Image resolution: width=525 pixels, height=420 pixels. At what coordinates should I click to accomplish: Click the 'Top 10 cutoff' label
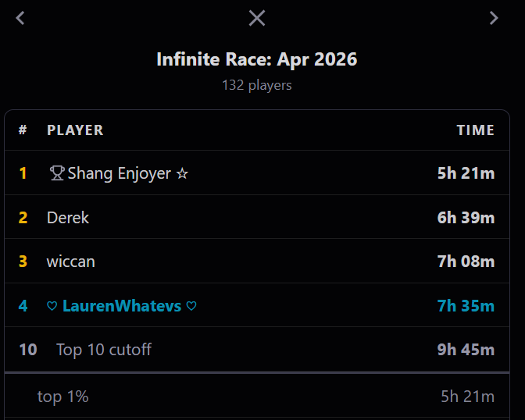(x=104, y=350)
